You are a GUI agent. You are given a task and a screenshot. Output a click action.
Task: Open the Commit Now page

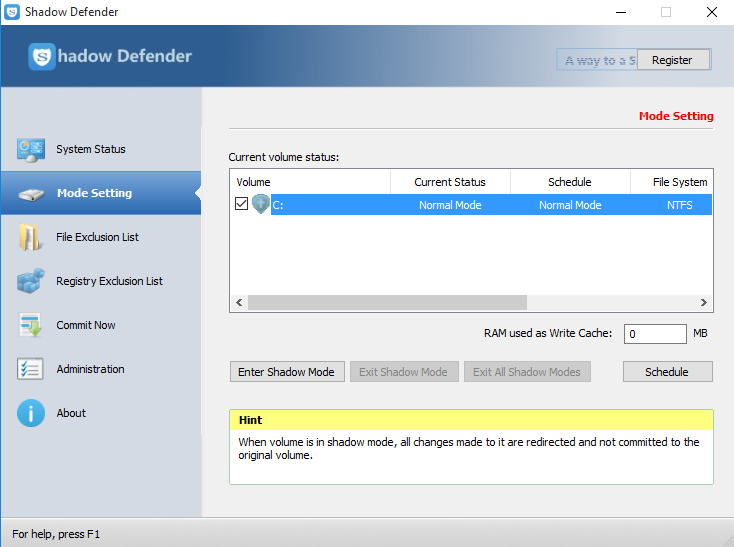point(101,325)
